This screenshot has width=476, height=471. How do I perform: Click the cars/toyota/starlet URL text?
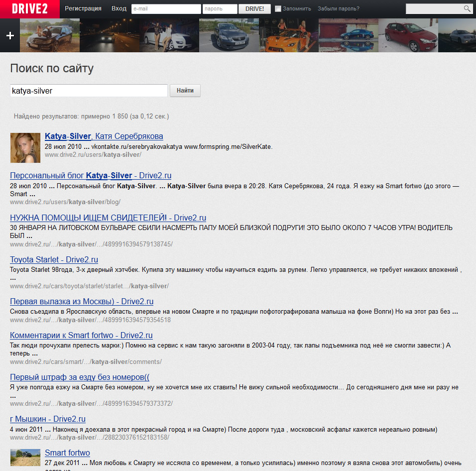89,286
